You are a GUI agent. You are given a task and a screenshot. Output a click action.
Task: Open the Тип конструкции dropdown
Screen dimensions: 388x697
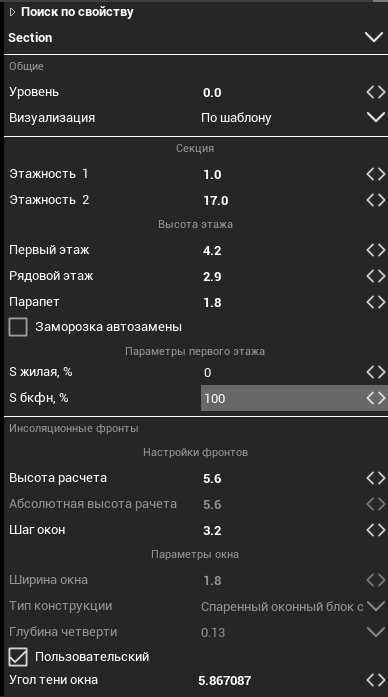[376, 606]
